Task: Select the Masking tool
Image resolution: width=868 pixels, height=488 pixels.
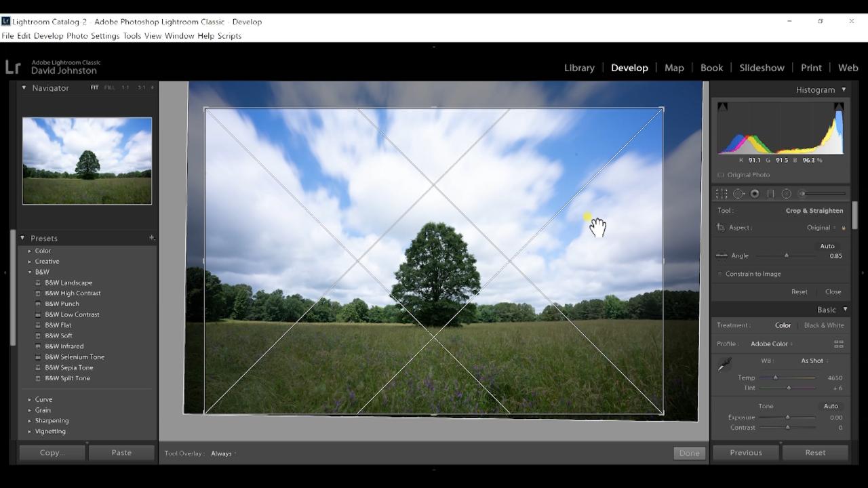Action: (787, 193)
